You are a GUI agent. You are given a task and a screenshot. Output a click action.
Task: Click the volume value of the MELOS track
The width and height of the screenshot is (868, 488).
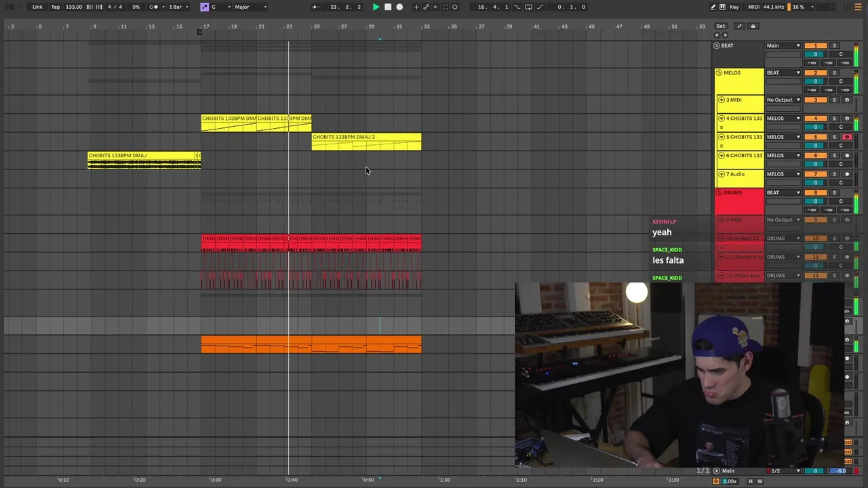pyautogui.click(x=816, y=81)
